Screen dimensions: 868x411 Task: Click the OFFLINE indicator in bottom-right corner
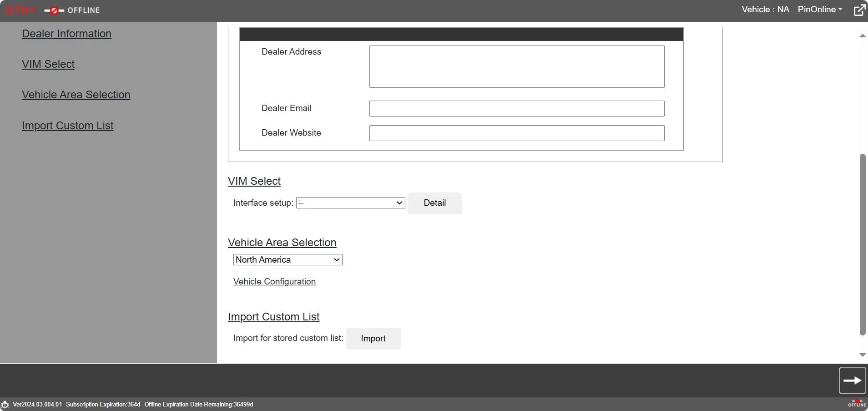tap(857, 403)
